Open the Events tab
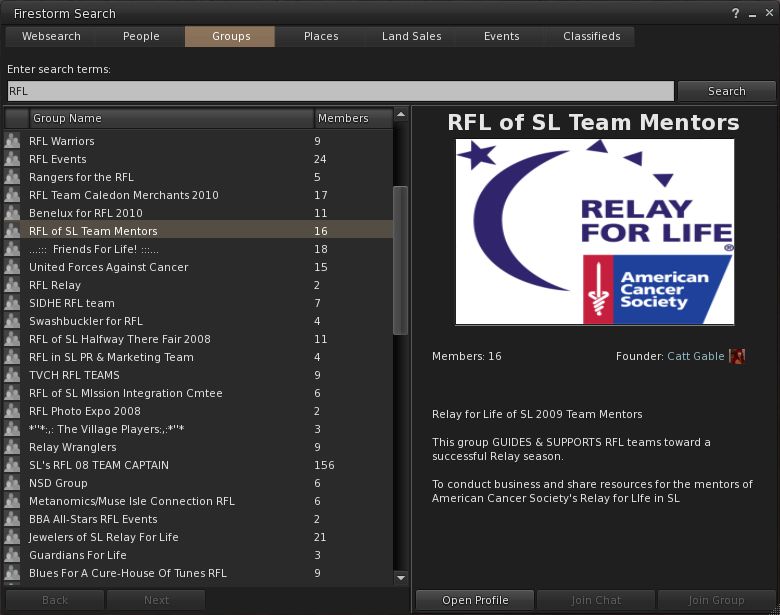Image resolution: width=780 pixels, height=615 pixels. pos(501,36)
